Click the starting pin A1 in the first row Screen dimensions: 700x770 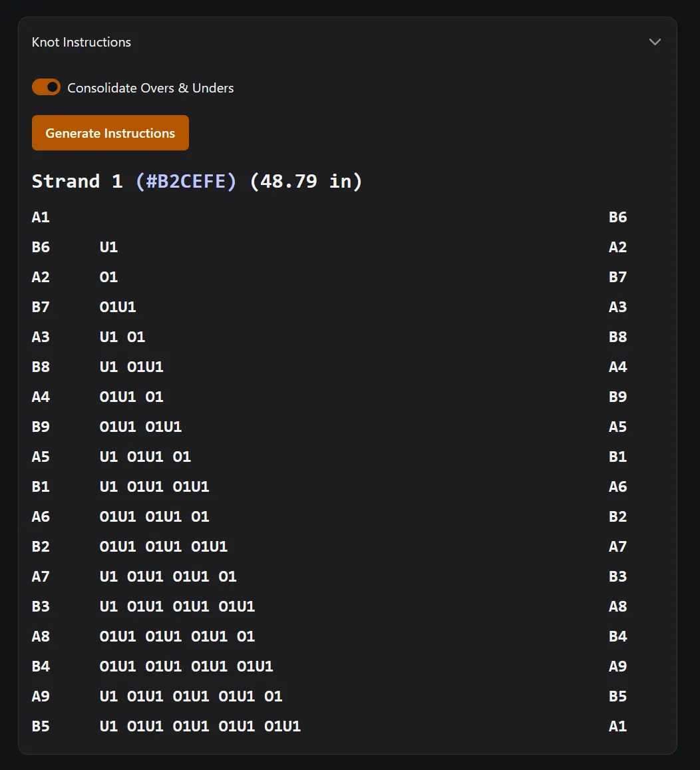click(x=41, y=217)
